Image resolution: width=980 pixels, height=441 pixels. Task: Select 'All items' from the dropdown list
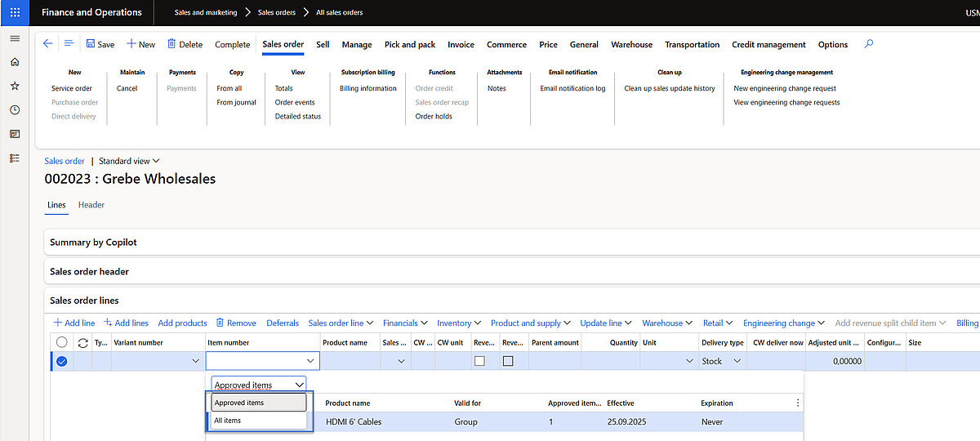[x=228, y=421]
